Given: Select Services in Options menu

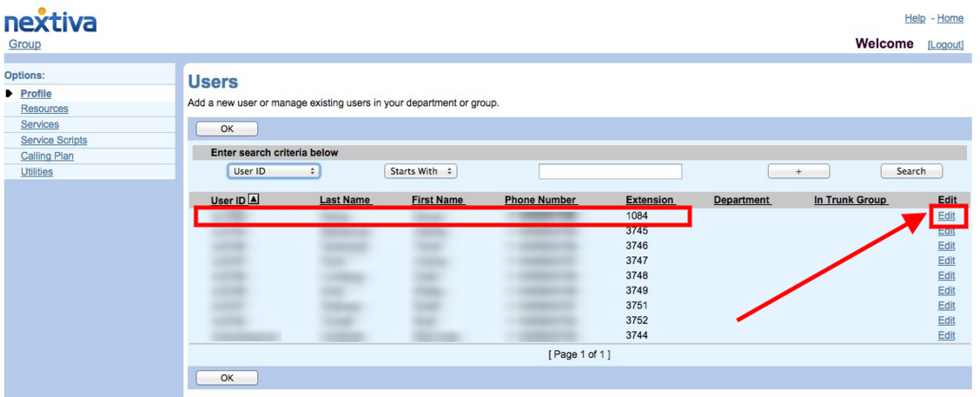Looking at the screenshot, I should point(40,124).
